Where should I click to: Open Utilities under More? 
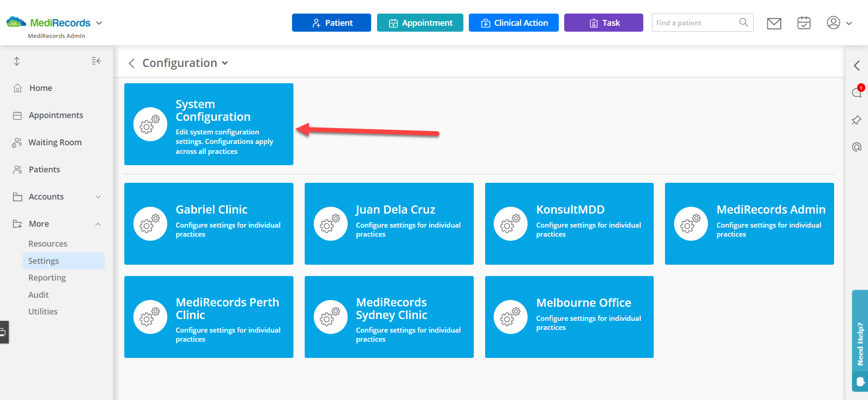pos(43,312)
